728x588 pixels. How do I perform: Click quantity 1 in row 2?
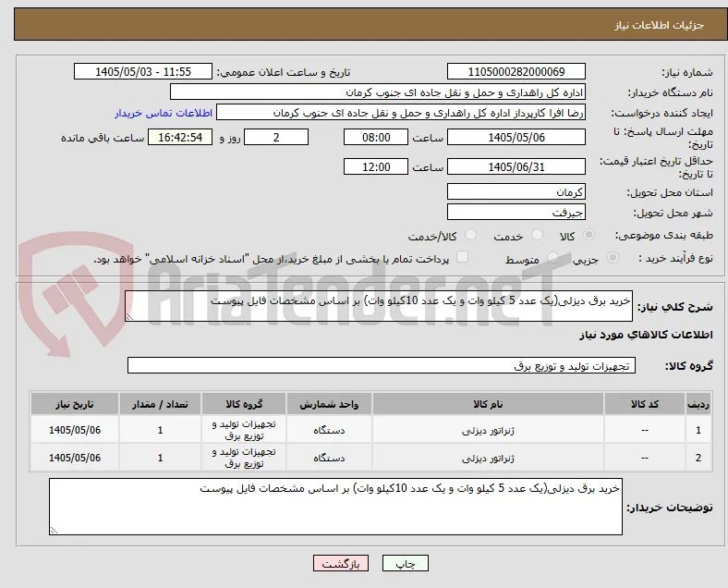[160, 458]
